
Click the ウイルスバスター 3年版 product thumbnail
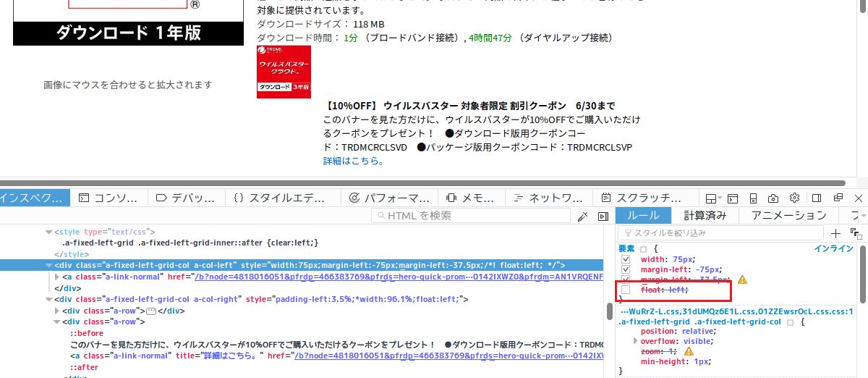click(284, 72)
